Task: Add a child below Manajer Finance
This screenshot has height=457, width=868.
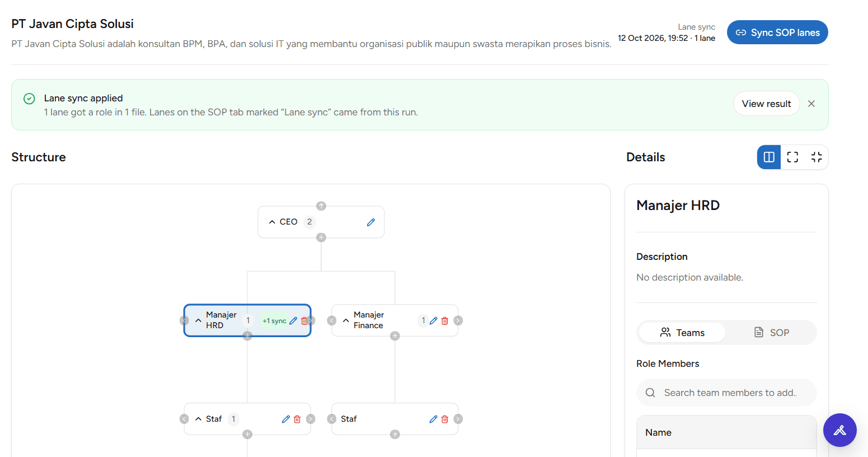Action: [x=395, y=336]
